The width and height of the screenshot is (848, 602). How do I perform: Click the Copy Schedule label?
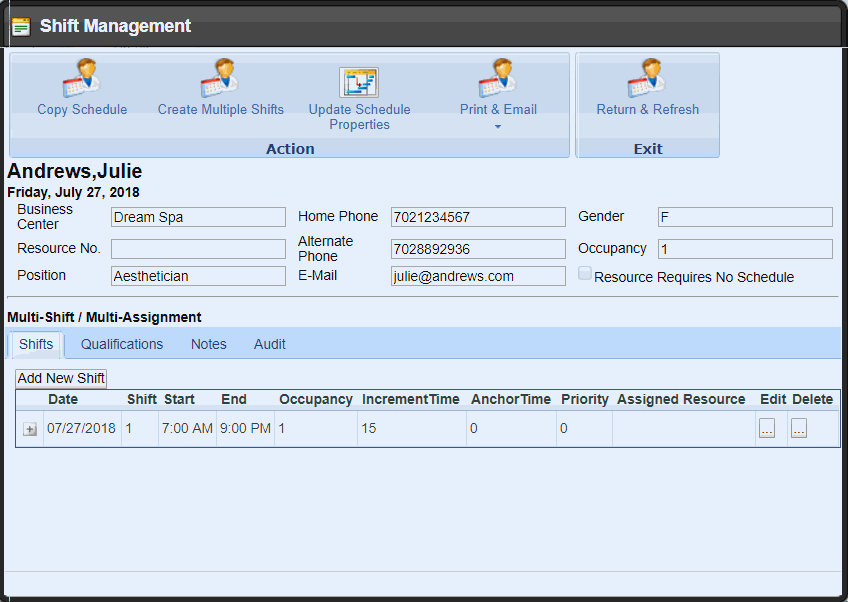(x=82, y=109)
